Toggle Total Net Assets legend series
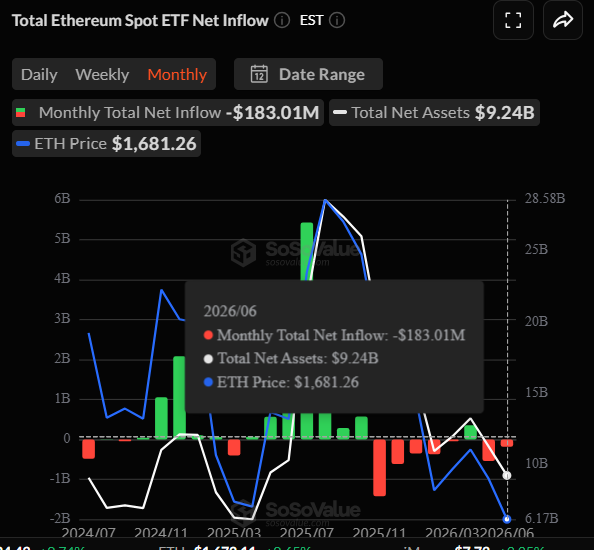Viewport: 594px width, 550px height. (x=434, y=112)
